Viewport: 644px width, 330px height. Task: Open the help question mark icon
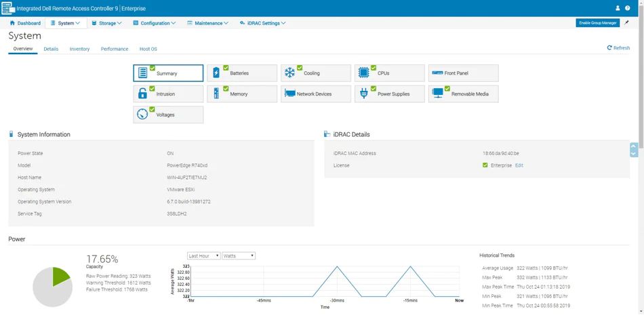(627, 8)
